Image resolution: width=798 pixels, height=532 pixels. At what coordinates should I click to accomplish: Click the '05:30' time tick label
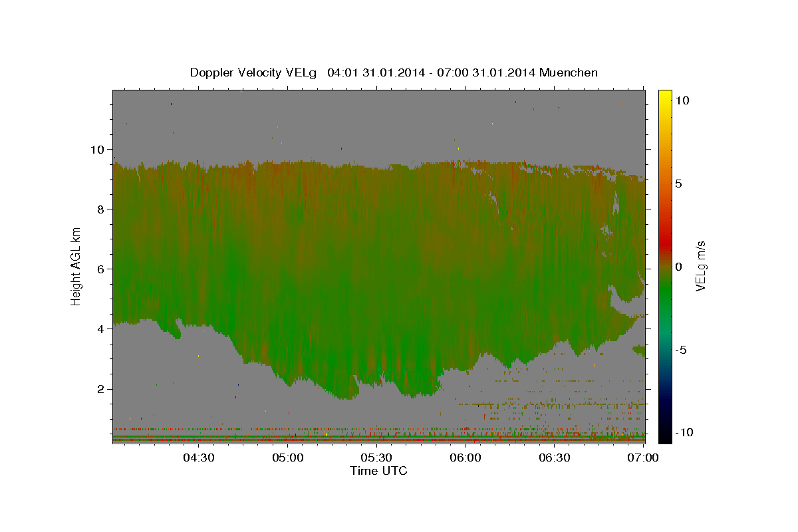click(376, 458)
